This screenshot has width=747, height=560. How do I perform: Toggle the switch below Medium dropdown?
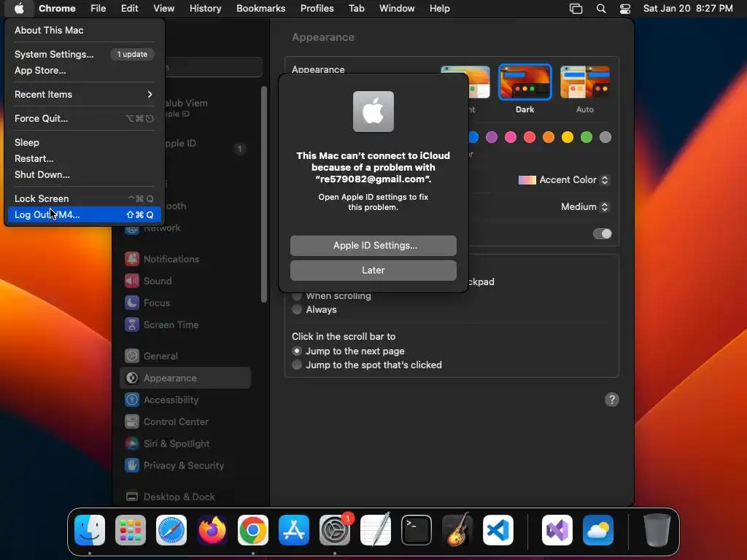click(602, 234)
